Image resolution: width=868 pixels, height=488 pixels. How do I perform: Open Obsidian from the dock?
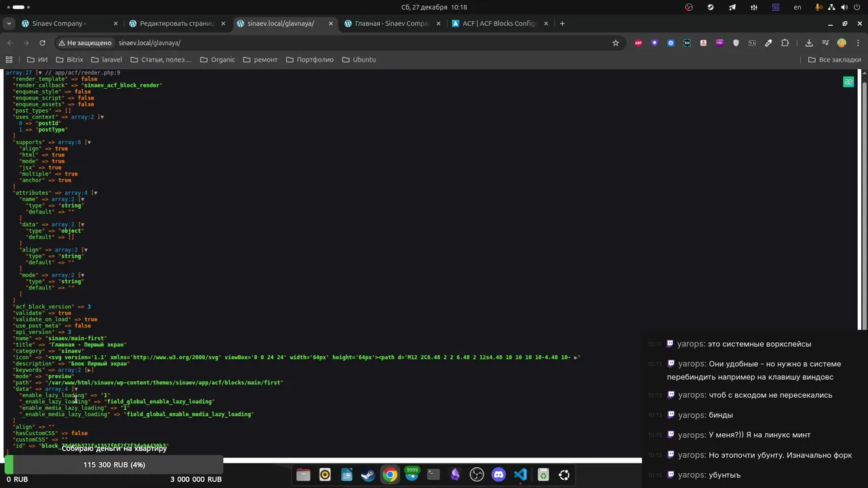[455, 475]
